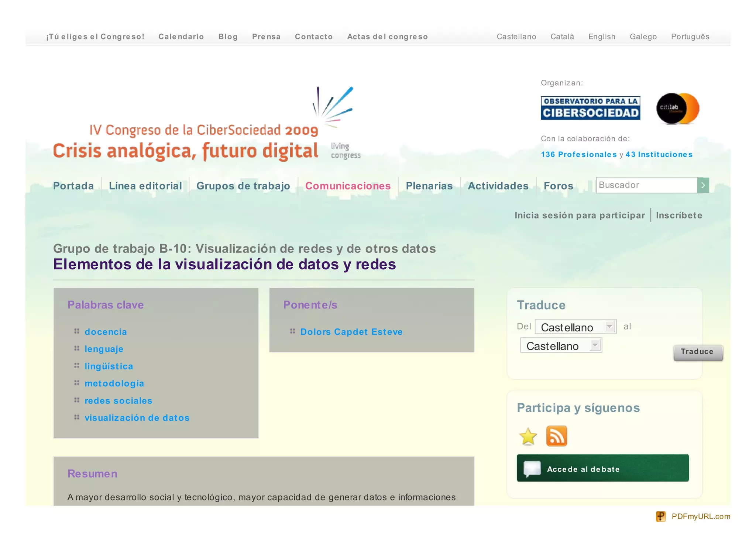Switch site language to English
This screenshot has width=756, height=534.
602,37
